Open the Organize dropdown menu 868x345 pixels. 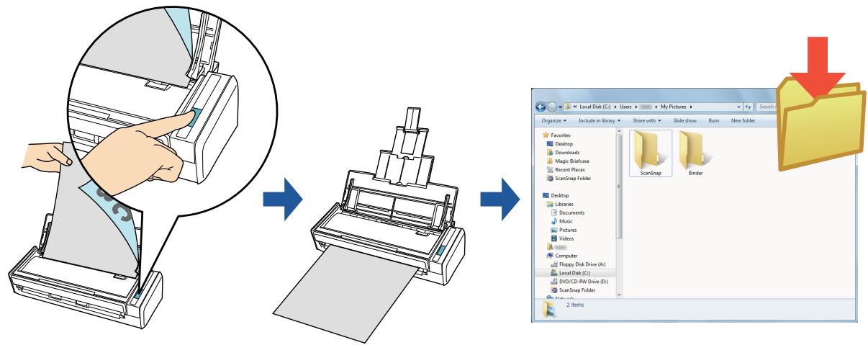555,120
